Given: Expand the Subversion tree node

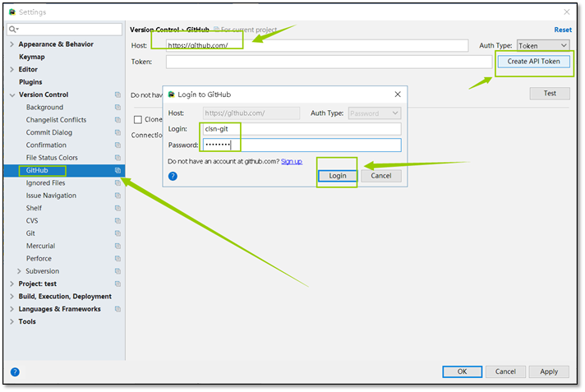Looking at the screenshot, I should [x=20, y=271].
